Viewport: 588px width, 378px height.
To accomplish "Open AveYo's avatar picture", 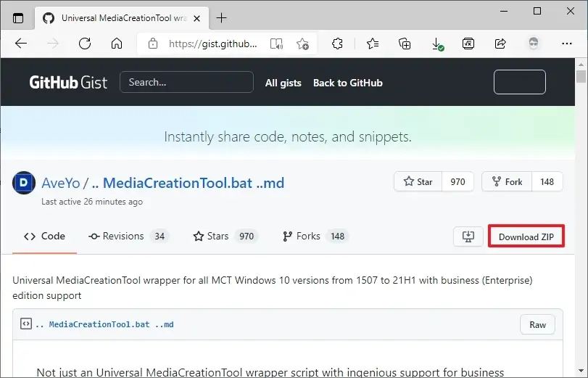I will point(24,183).
